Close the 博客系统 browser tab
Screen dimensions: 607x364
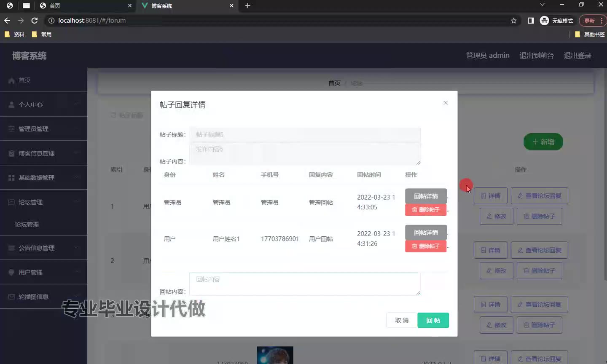pyautogui.click(x=231, y=5)
